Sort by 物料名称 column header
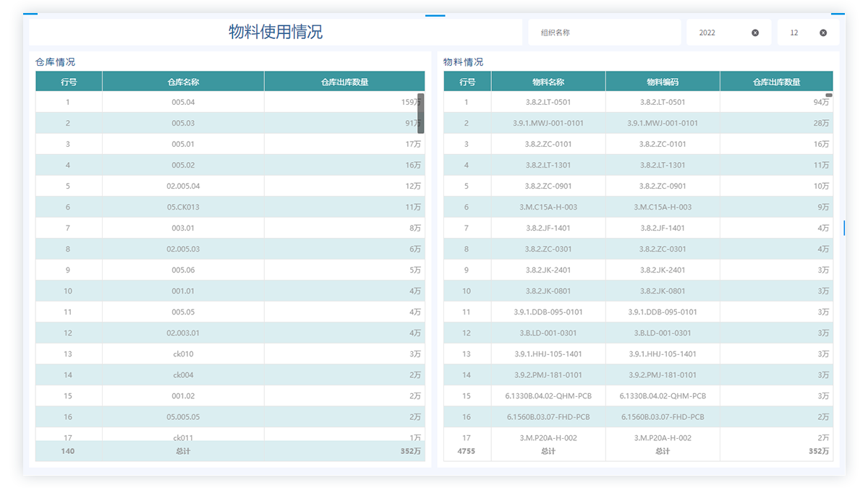This screenshot has height=488, width=868. 548,82
